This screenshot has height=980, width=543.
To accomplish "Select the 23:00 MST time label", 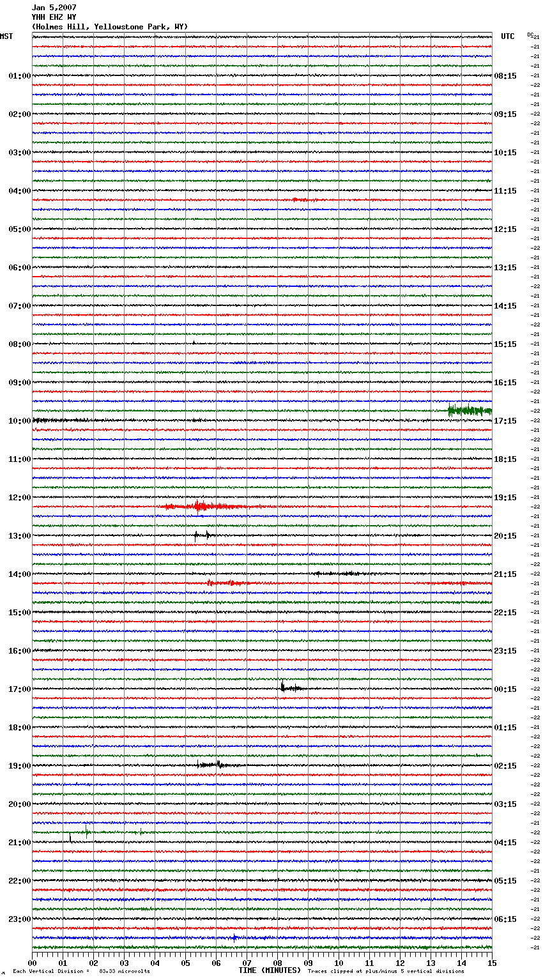I will [20, 919].
